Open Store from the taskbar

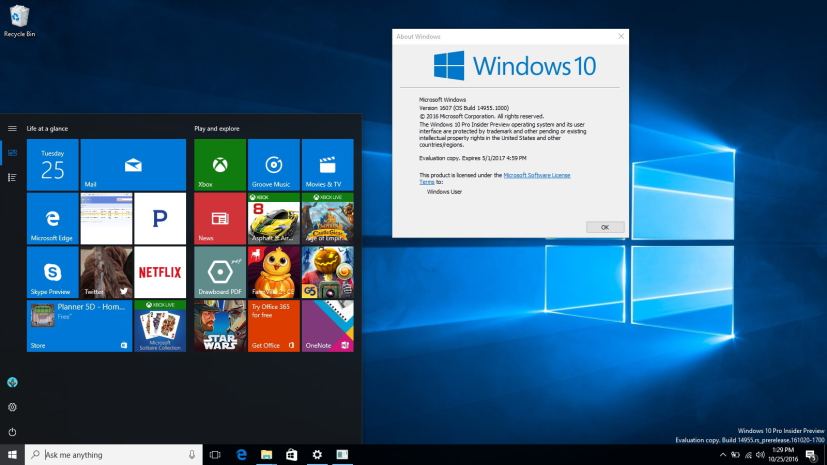click(291, 454)
